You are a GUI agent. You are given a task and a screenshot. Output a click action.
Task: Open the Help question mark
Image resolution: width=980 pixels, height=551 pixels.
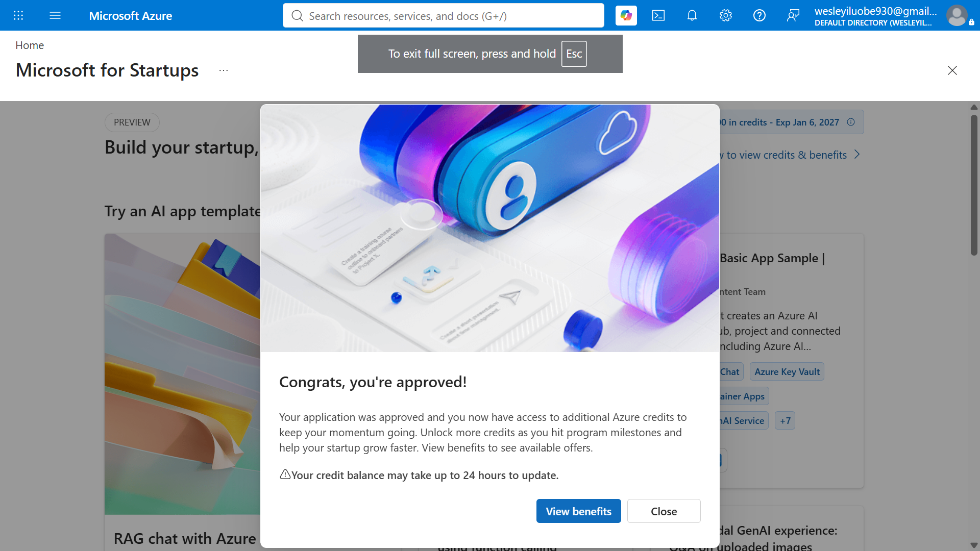click(x=759, y=15)
